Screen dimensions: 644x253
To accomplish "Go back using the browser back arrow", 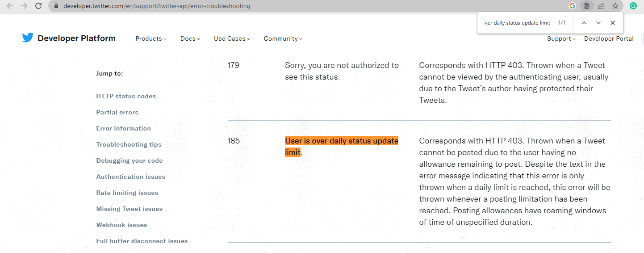I will tap(10, 6).
